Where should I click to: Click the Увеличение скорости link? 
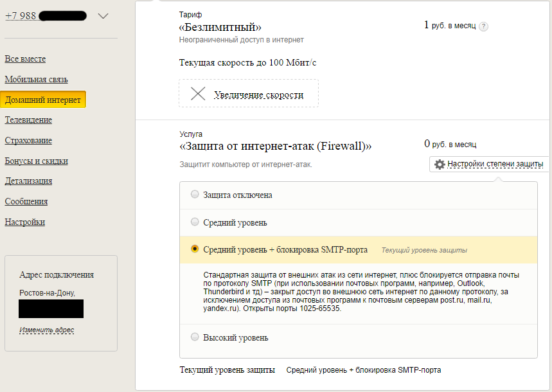click(x=258, y=95)
